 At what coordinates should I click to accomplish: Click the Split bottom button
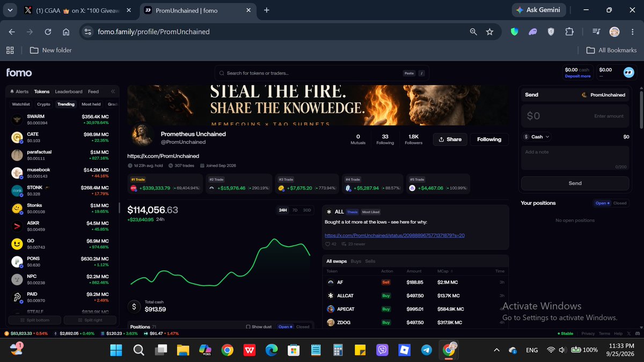(x=34, y=320)
